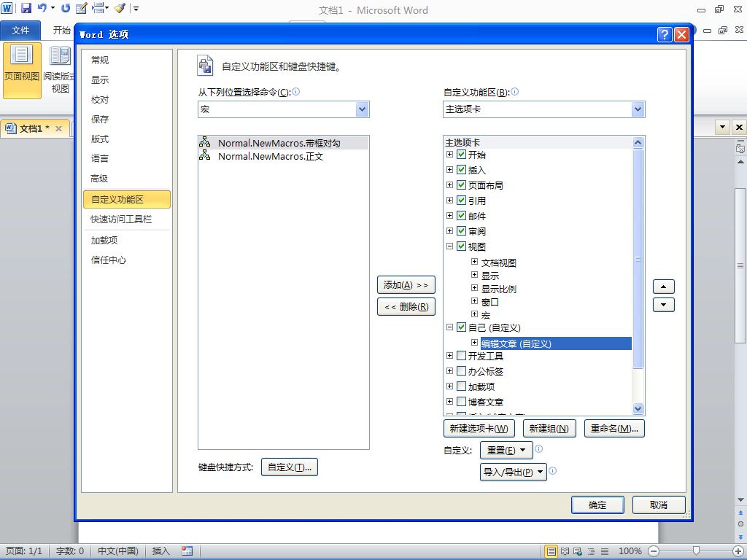Click the zoom slider handle in status bar
This screenshot has height=560, width=747.
pos(696,551)
